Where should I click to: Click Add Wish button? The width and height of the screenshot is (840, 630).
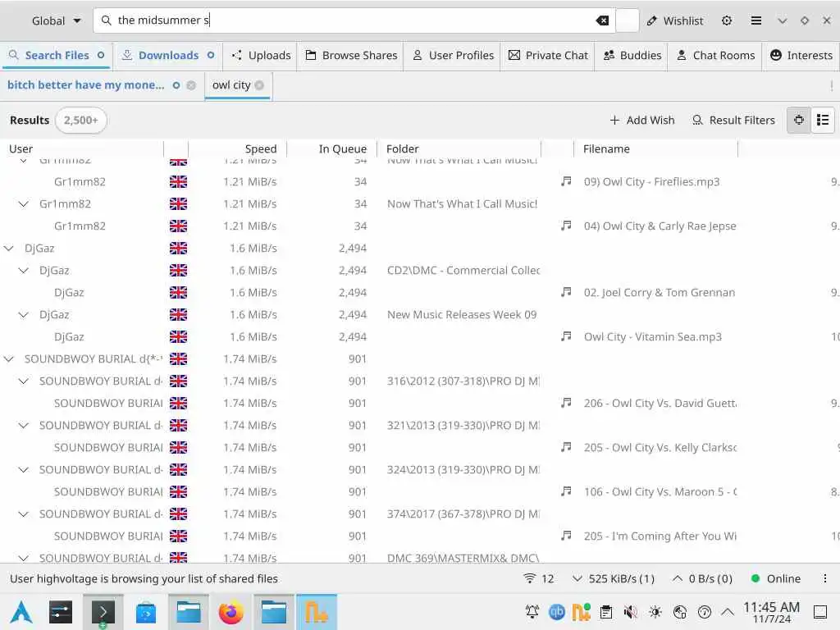(x=641, y=120)
